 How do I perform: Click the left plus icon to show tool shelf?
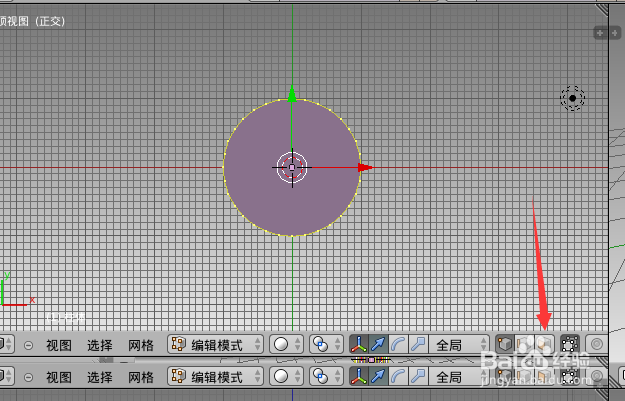pos(600,33)
